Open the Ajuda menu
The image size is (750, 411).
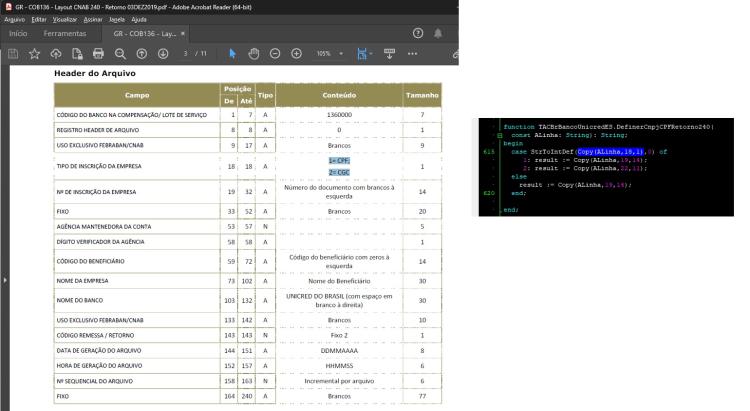point(139,20)
